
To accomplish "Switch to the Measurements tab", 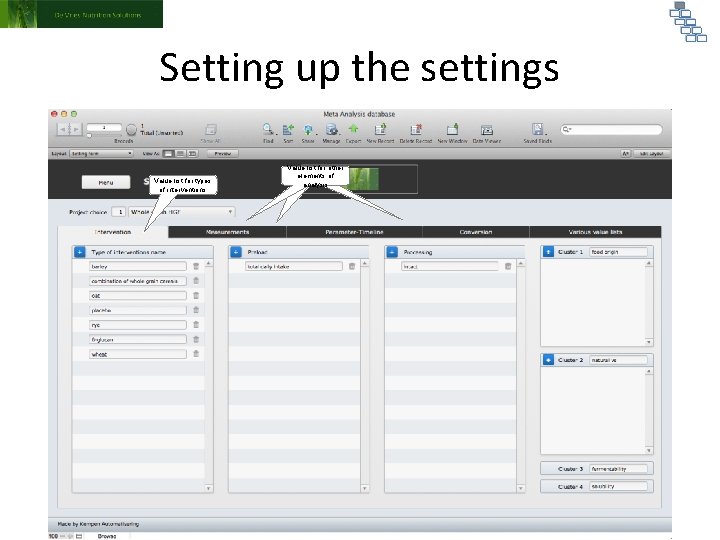I will [228, 232].
